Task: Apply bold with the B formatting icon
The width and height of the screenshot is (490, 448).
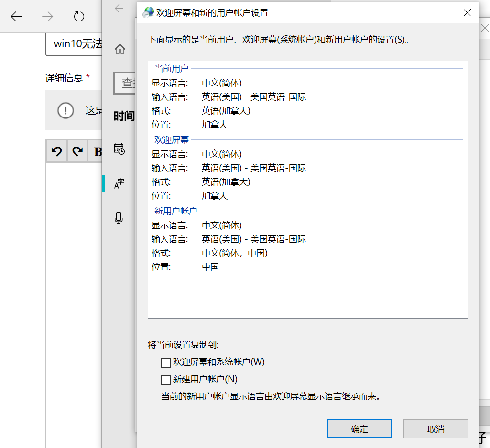Action: pyautogui.click(x=97, y=151)
